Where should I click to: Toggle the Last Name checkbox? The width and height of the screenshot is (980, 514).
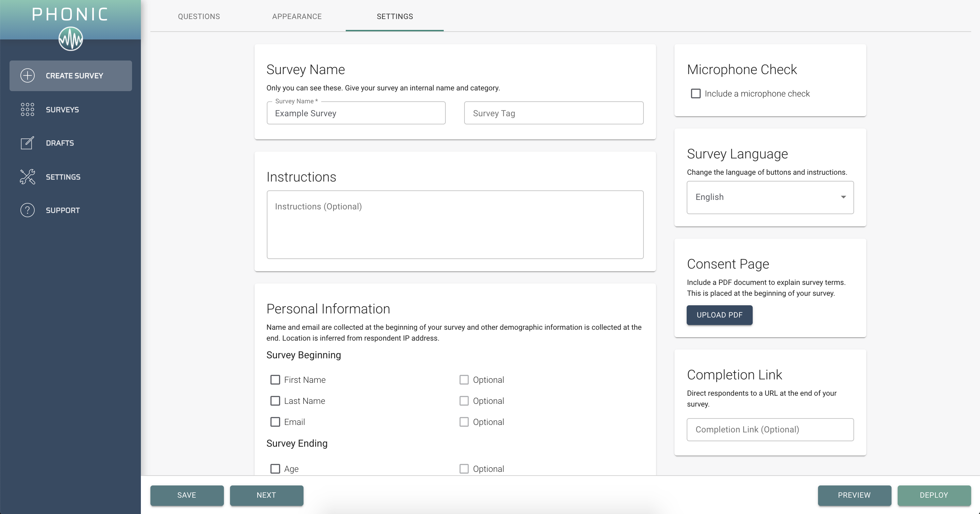pyautogui.click(x=275, y=401)
